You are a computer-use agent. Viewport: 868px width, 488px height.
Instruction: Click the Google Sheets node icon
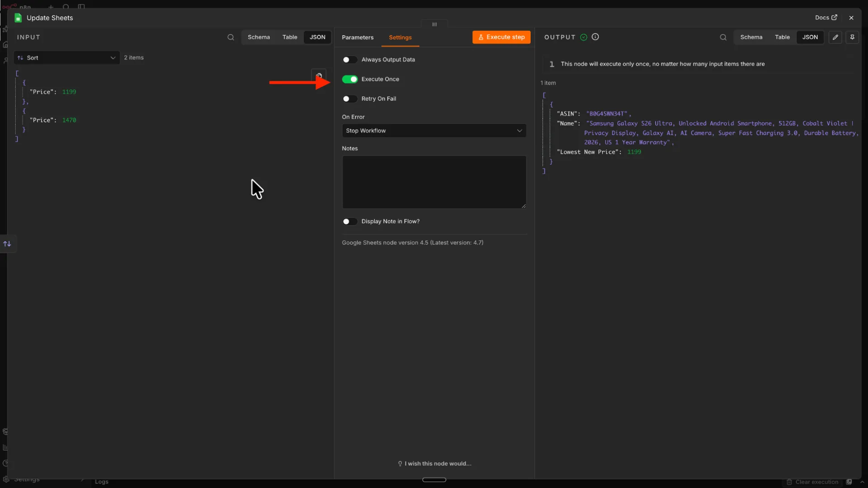[18, 18]
